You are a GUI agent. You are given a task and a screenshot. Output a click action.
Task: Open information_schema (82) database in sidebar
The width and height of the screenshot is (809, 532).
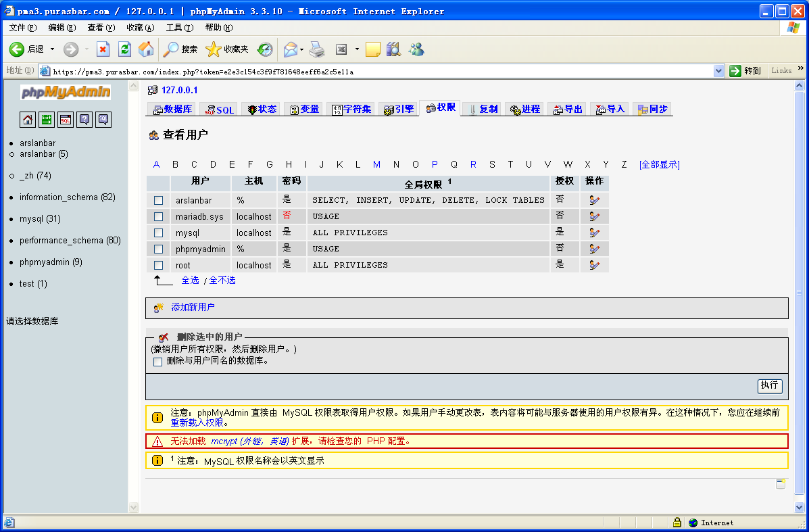[67, 197]
